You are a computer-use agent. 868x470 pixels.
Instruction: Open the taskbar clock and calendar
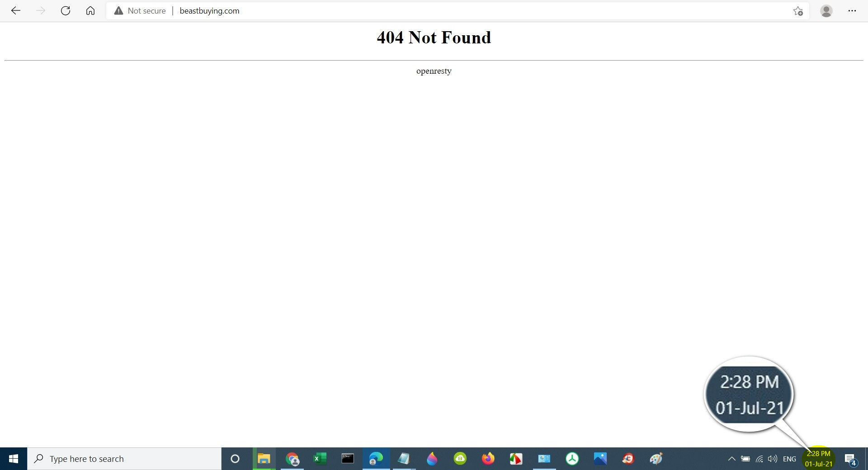(x=818, y=459)
